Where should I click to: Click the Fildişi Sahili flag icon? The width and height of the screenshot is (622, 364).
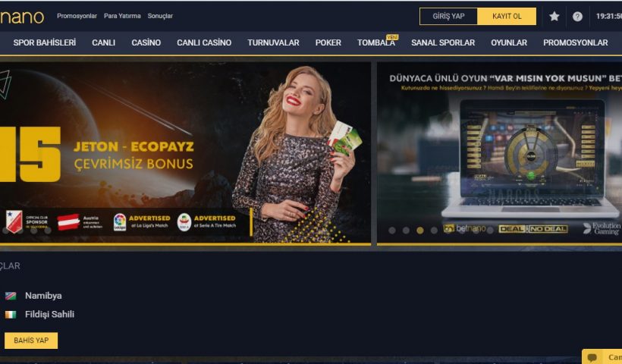coord(11,315)
